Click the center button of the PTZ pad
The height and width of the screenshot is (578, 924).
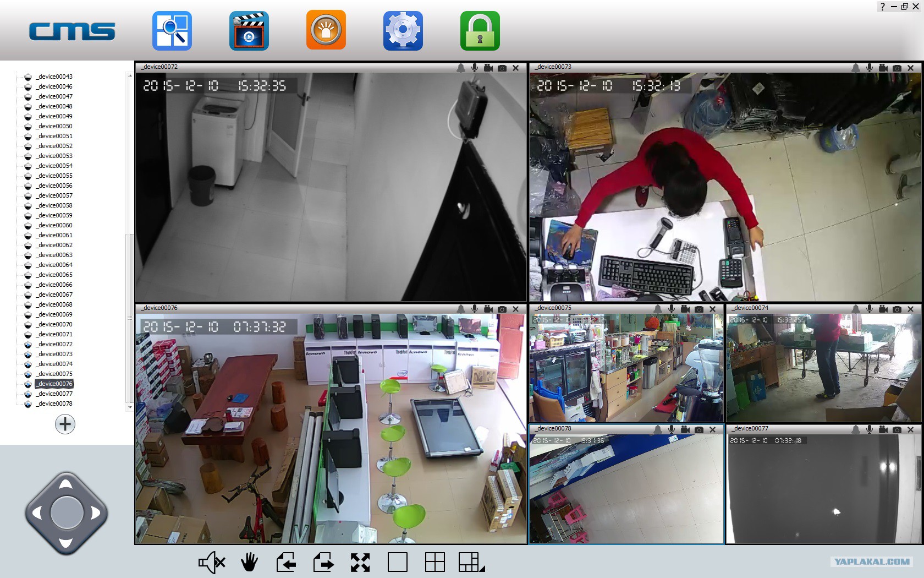tap(67, 513)
